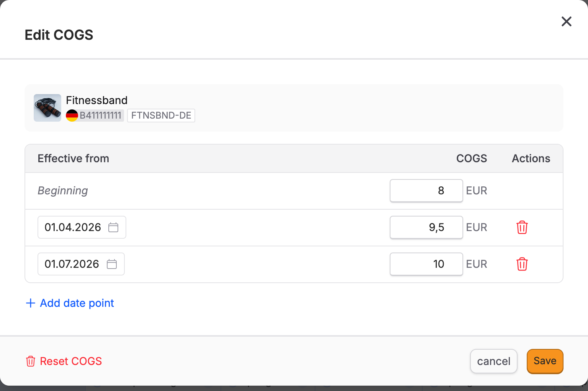Delete the 01.07.2026 date point row
The height and width of the screenshot is (391, 588).
click(522, 264)
